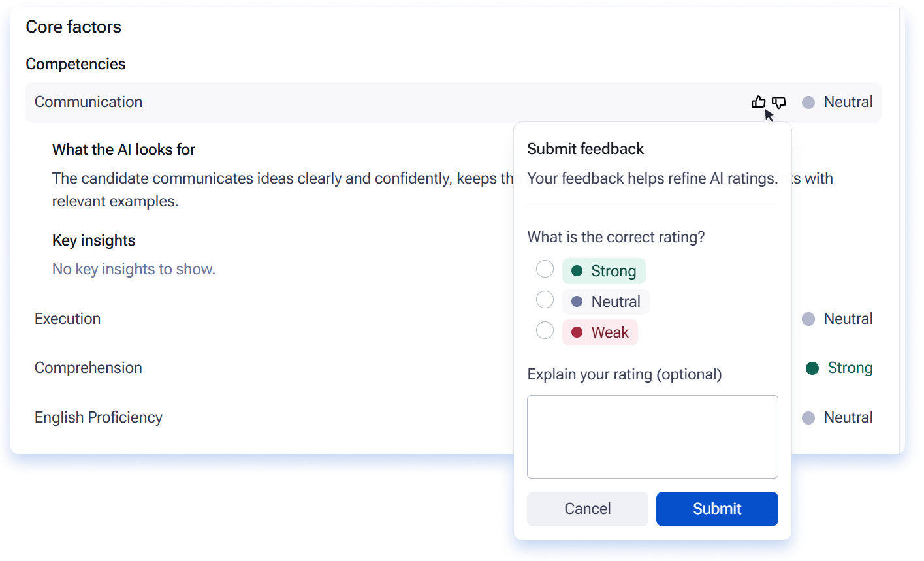Click the red Weak rating badge
Image resolution: width=924 pixels, height=561 pixels.
coord(600,332)
